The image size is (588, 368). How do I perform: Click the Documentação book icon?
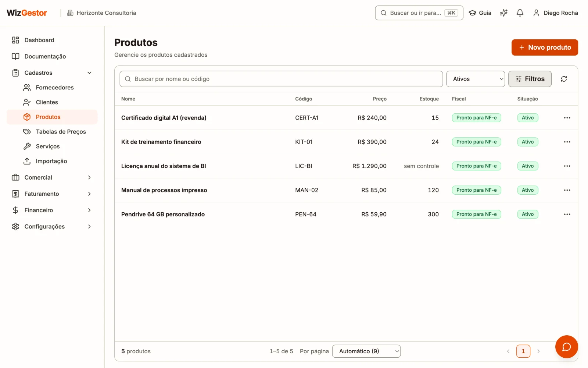pyautogui.click(x=15, y=56)
